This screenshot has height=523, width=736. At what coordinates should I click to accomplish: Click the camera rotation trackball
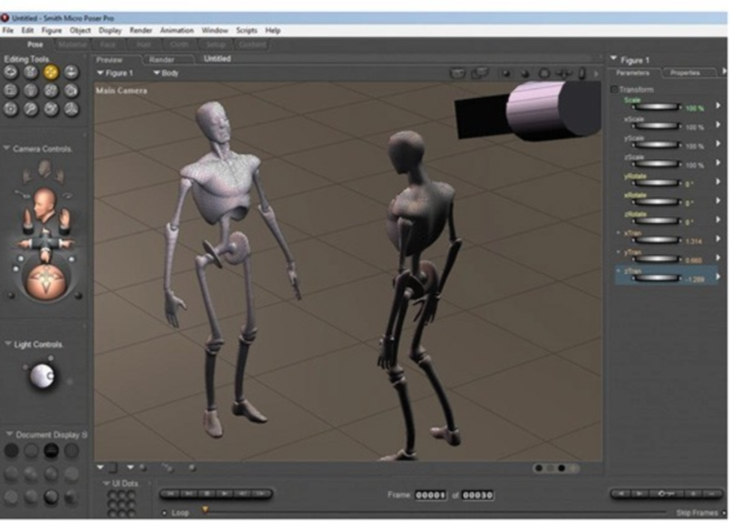[46, 282]
